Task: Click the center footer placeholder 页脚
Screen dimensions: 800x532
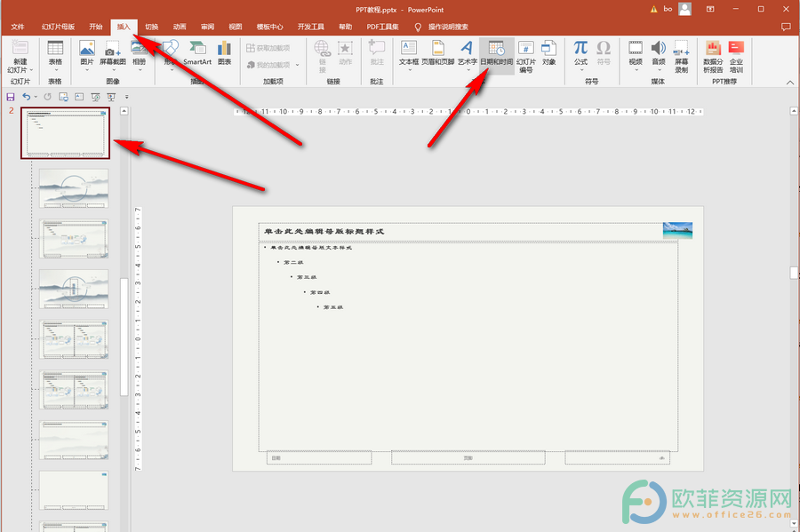Action: pyautogui.click(x=468, y=457)
